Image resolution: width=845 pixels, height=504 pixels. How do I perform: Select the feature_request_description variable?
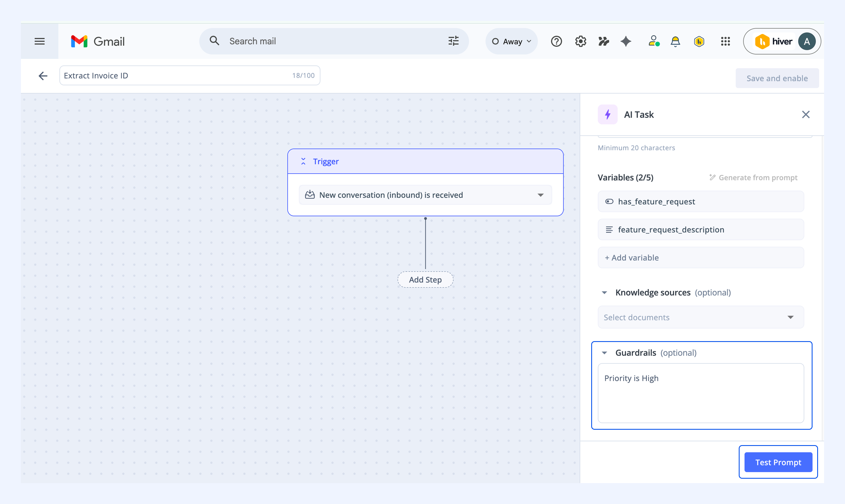click(700, 230)
